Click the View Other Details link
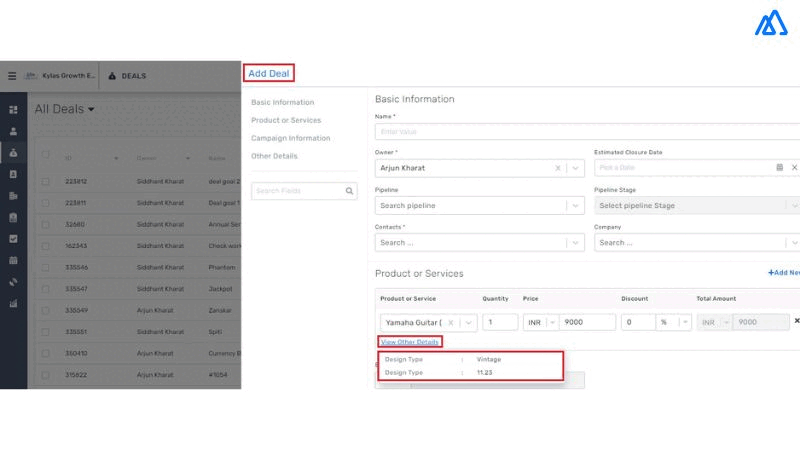 tap(410, 342)
